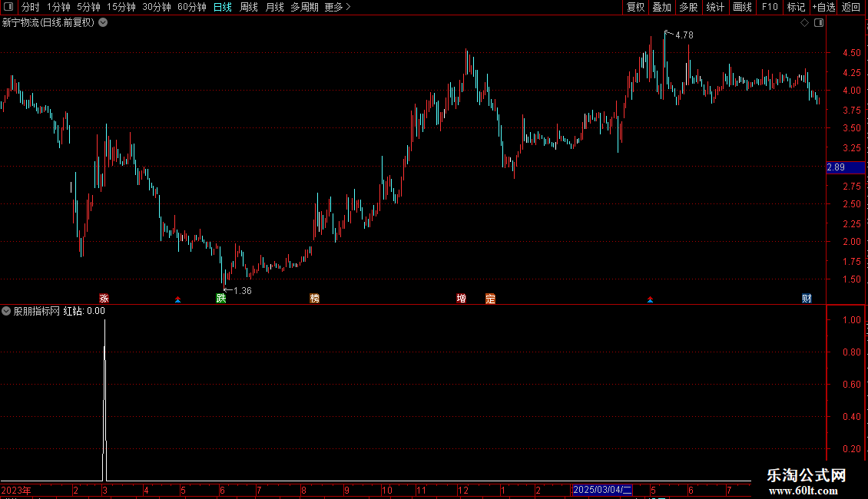868x499 pixels.
Task: Switch to the 分时 intraday view
Action: click(x=31, y=7)
